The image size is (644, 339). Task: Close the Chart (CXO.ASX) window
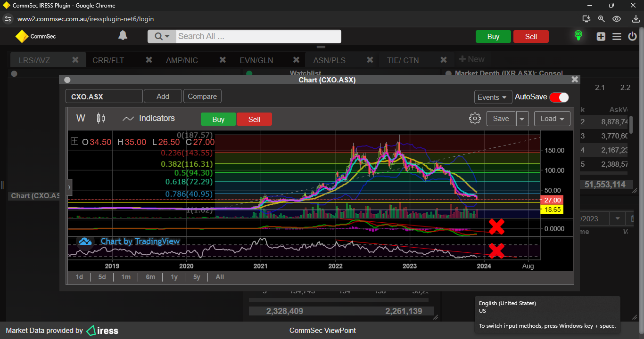pos(574,80)
